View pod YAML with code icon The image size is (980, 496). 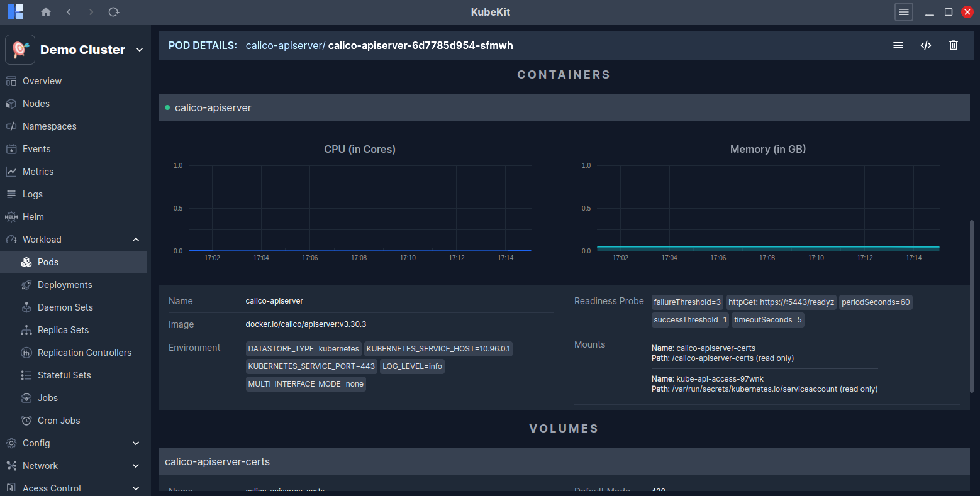pos(925,45)
